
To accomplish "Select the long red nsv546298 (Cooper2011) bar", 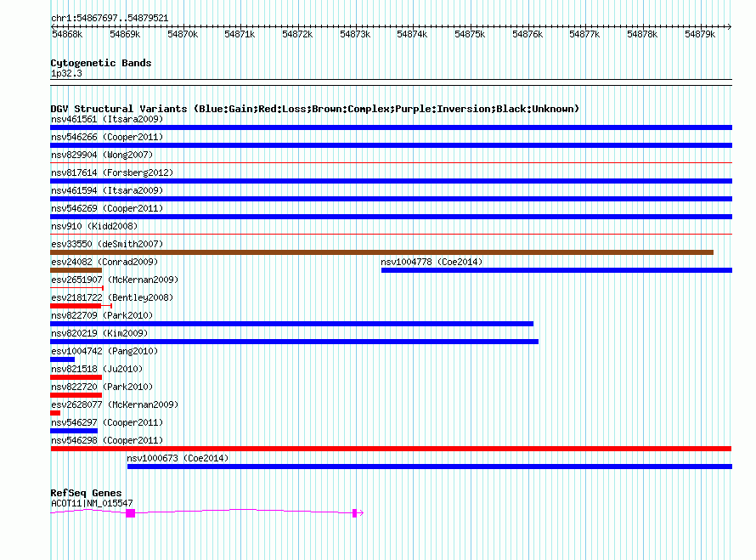I will click(x=391, y=449).
